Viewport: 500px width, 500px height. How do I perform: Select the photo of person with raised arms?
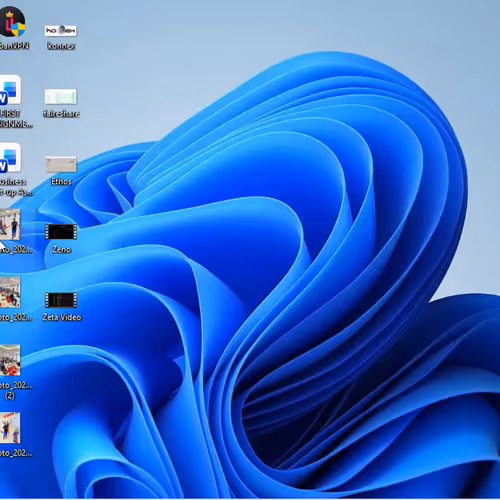(x=10, y=428)
